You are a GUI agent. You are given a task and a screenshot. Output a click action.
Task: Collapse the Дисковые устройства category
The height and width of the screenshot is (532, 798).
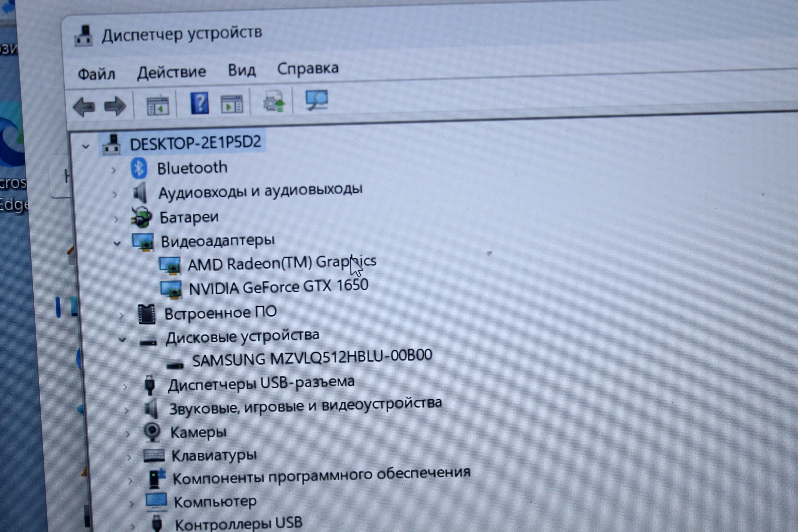click(x=123, y=339)
